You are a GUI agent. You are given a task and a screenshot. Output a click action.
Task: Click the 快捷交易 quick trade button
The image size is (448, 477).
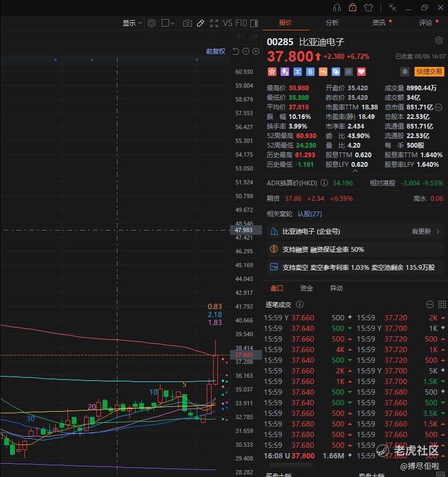coord(429,72)
